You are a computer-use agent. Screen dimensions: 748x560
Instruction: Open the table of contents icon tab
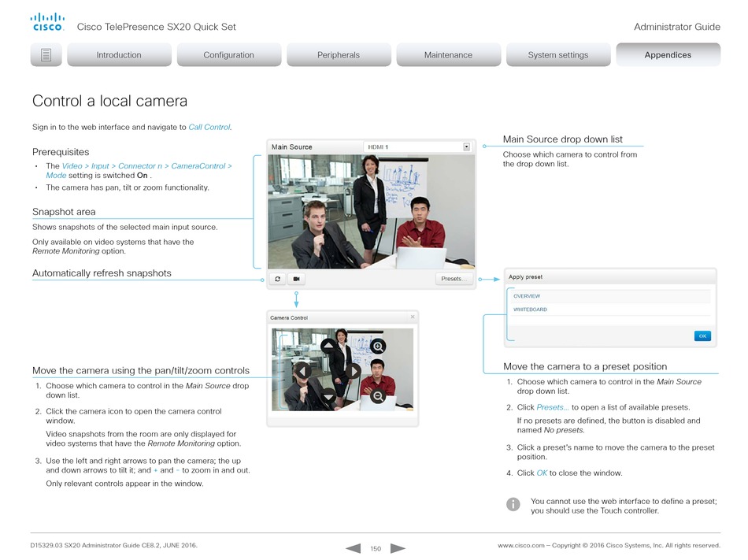46,55
